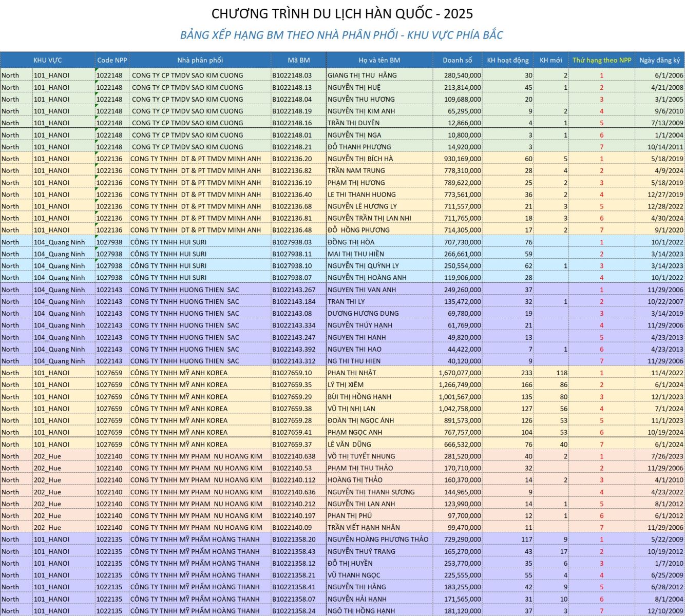Click the 'KHU VỰC' column header
Image resolution: width=685 pixels, height=616 pixels.
point(48,60)
